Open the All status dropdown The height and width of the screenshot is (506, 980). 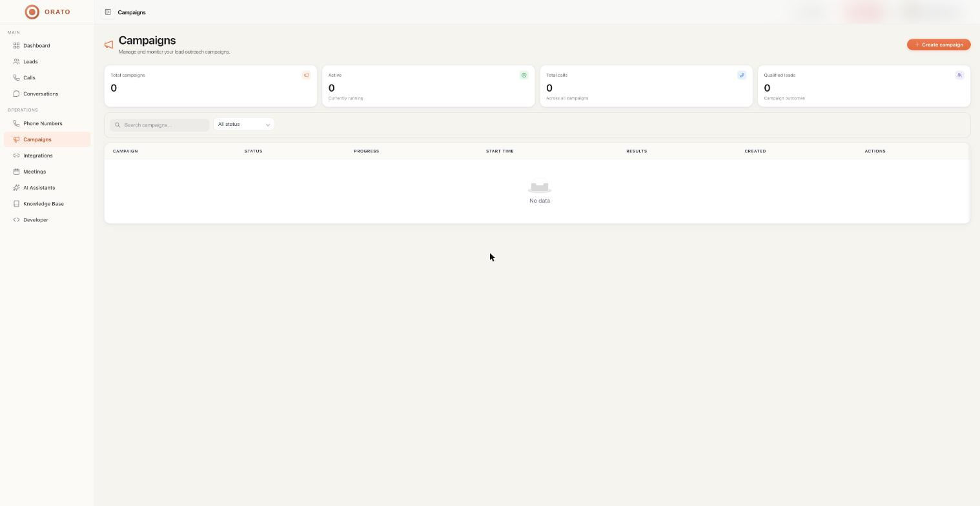coord(243,124)
